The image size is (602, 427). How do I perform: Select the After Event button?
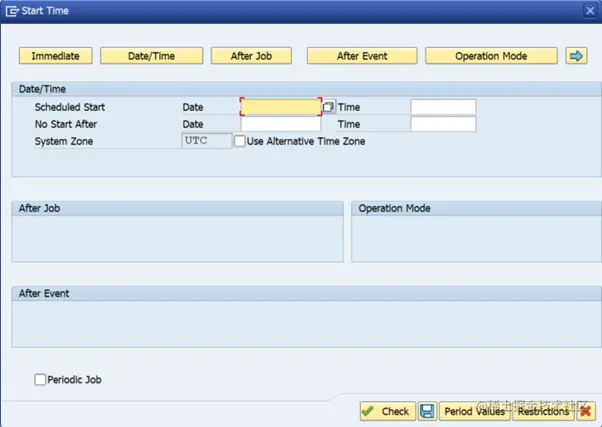point(362,56)
